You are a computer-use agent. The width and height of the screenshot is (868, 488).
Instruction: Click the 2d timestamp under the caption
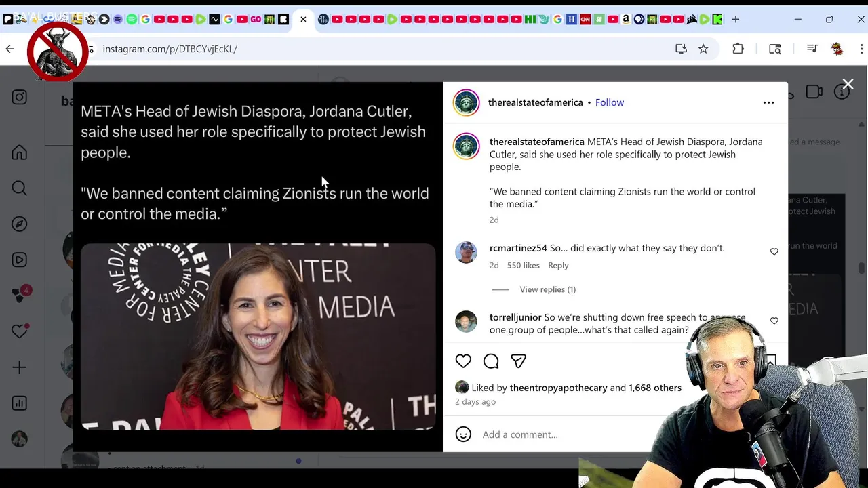click(494, 220)
